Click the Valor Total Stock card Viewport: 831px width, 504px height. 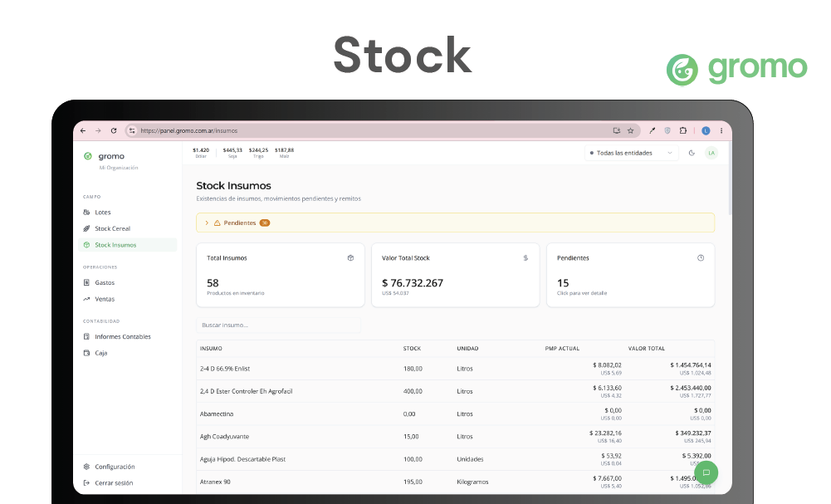[x=455, y=275]
